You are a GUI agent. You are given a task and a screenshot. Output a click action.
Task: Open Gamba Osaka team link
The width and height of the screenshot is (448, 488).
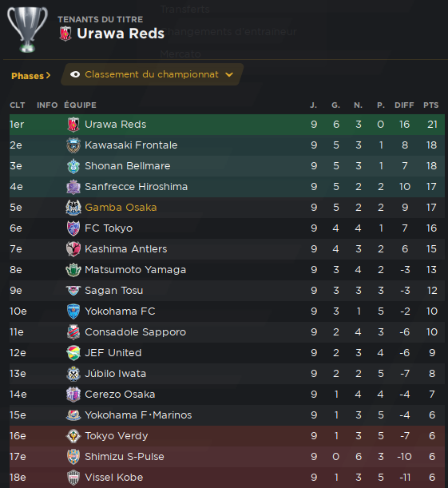[121, 208]
